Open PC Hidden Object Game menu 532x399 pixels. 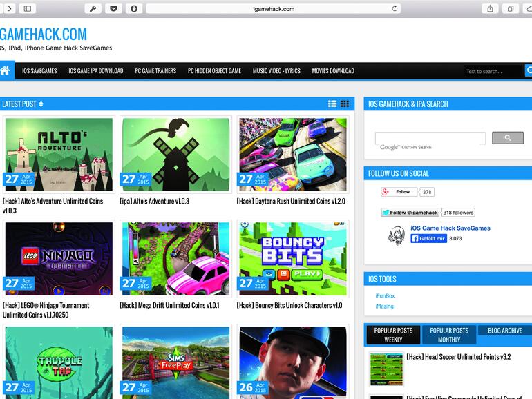(x=214, y=71)
